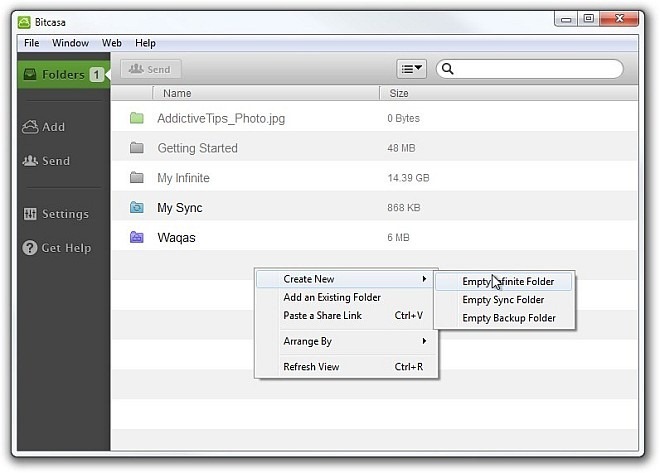Open the sidebar Send people icon
This screenshot has width=660, height=473.
(x=30, y=161)
